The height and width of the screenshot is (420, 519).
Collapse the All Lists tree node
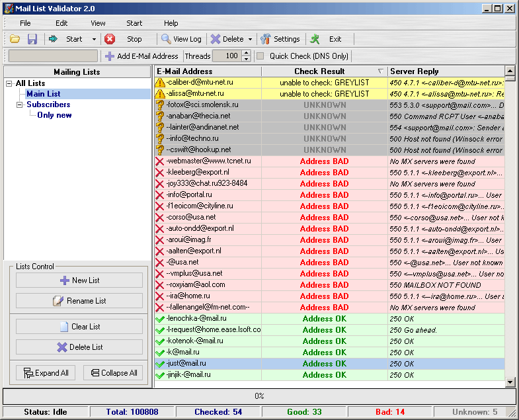[x=9, y=83]
